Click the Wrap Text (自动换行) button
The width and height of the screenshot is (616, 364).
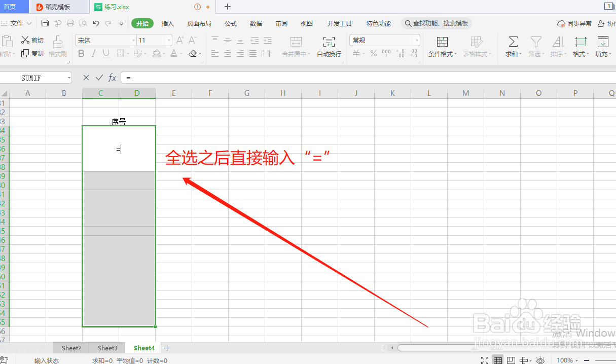329,47
